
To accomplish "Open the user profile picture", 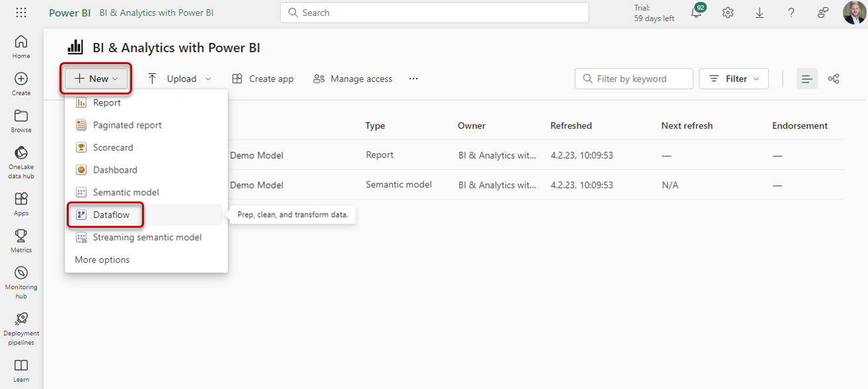I will [854, 13].
